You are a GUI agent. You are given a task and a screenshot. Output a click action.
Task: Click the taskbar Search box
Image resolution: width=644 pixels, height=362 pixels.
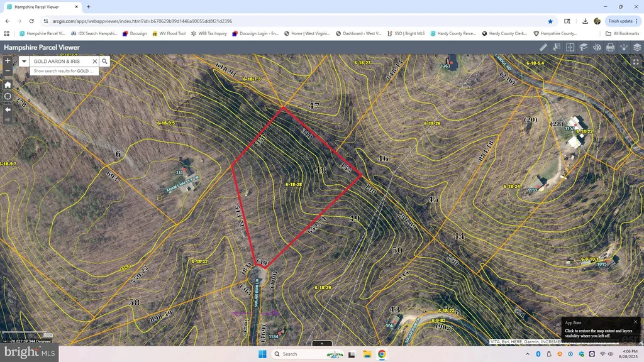click(308, 354)
